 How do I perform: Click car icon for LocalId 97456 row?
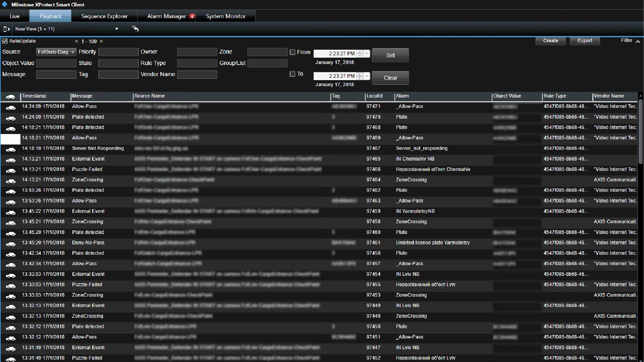coord(11,254)
